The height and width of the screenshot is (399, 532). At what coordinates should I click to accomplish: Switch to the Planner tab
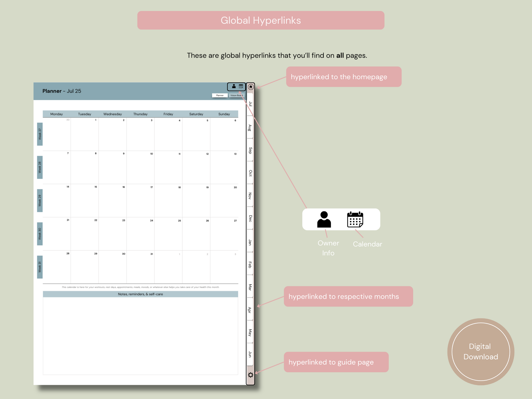pos(220,95)
